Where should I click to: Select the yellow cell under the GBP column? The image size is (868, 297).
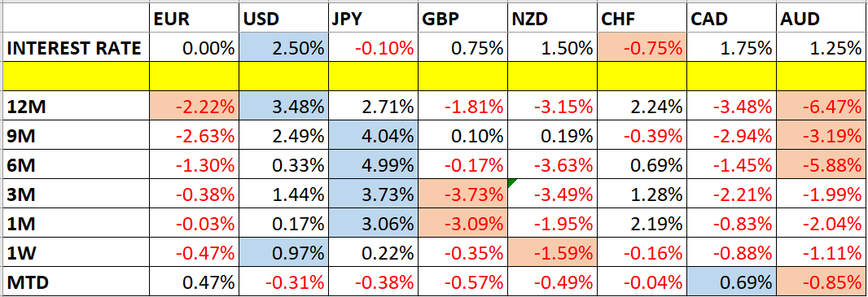pos(462,76)
